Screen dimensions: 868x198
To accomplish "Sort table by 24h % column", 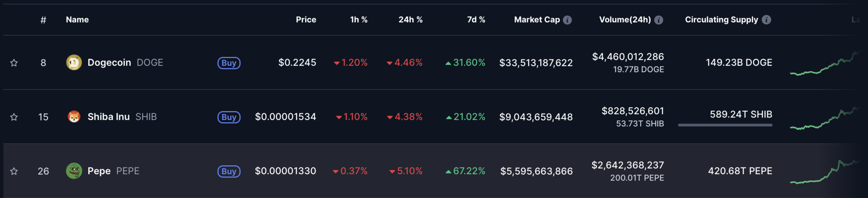I will point(410,20).
